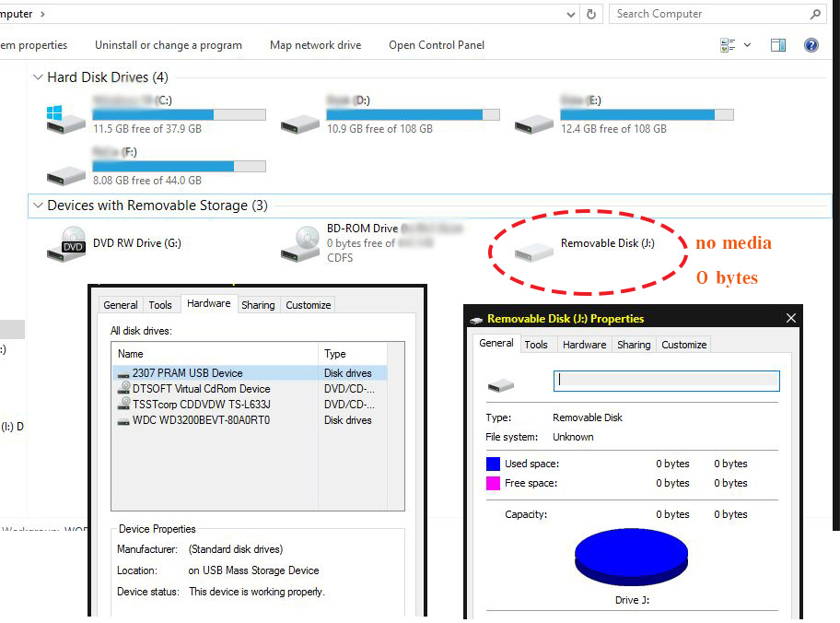Image resolution: width=840 pixels, height=623 pixels.
Task: Click Uninstall or change a program
Action: (169, 45)
